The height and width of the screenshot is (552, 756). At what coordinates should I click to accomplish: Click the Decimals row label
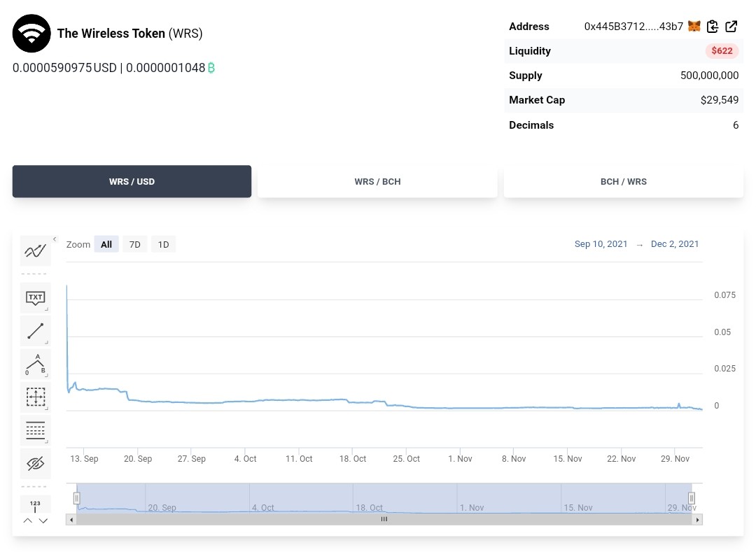531,125
